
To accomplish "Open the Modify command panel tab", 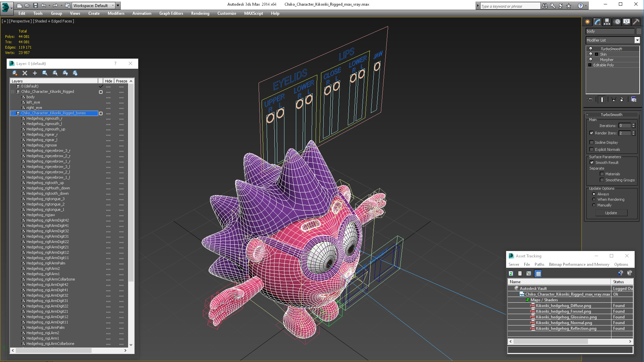I will [x=597, y=22].
